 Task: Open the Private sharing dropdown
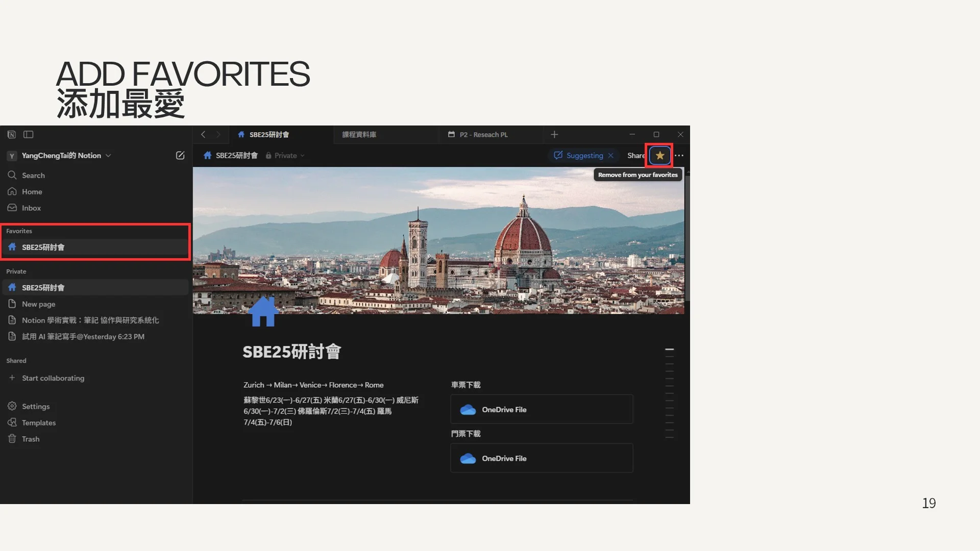[x=286, y=156]
